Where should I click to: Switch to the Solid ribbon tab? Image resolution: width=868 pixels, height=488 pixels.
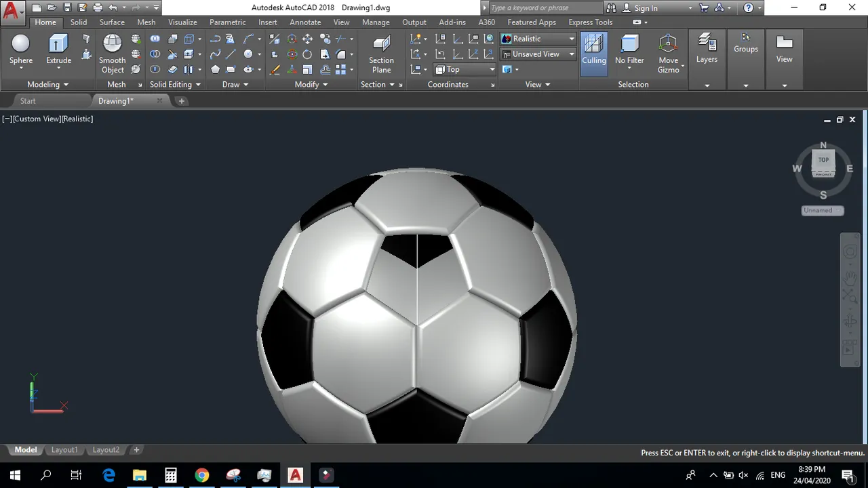[x=79, y=22]
